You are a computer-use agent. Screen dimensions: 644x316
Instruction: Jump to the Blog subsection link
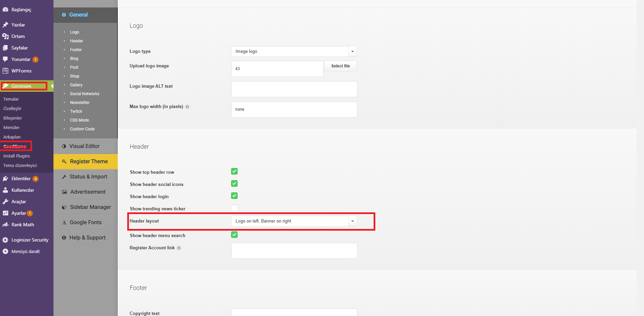[x=74, y=59]
